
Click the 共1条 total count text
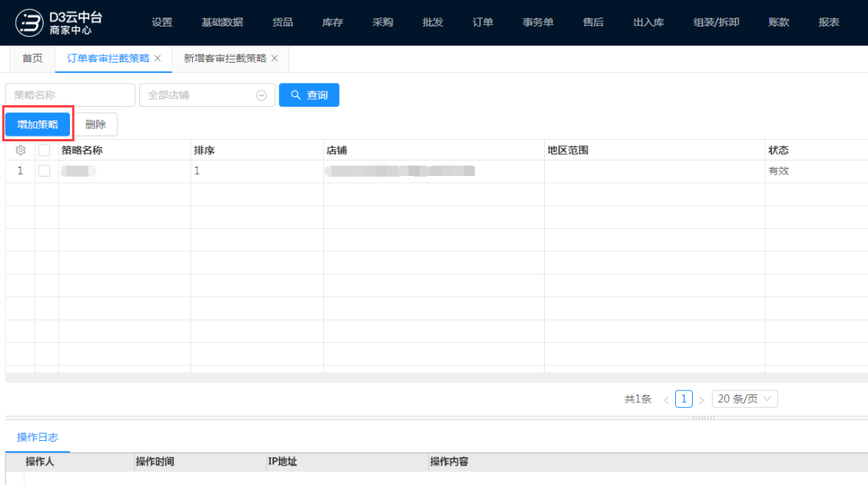pyautogui.click(x=637, y=399)
